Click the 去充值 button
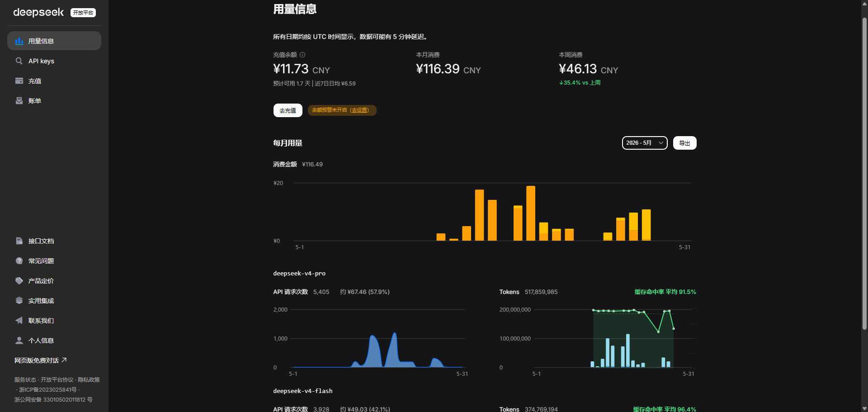The height and width of the screenshot is (412, 868). tap(288, 110)
